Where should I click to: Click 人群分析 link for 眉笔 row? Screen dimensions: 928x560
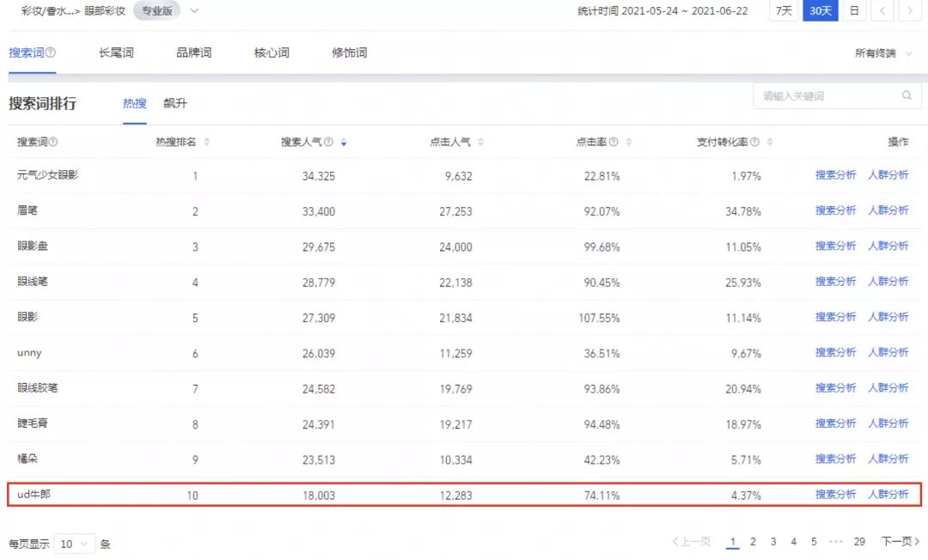click(x=889, y=210)
